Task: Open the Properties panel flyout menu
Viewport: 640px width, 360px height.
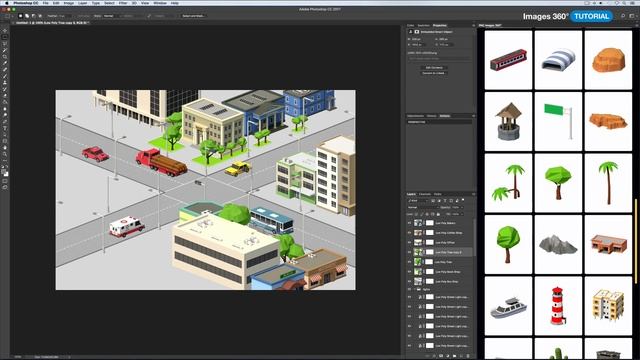Action: click(473, 25)
